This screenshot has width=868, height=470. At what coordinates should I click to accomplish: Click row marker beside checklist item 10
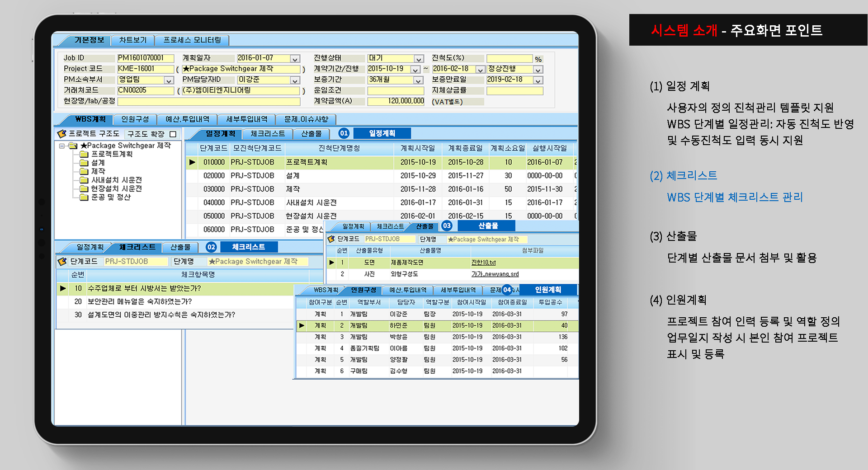[63, 288]
